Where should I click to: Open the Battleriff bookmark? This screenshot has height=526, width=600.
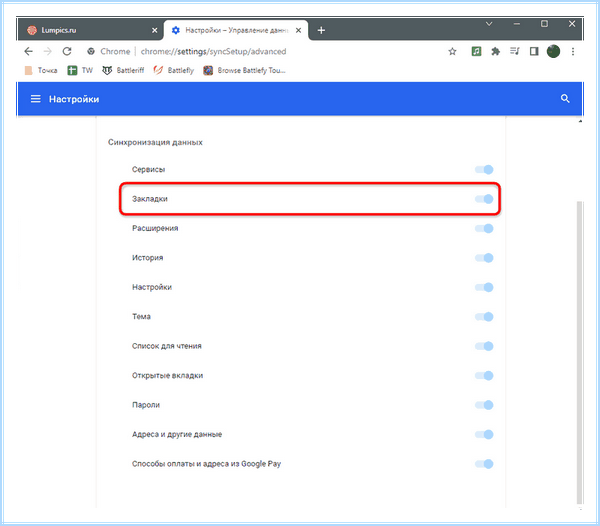pos(123,70)
